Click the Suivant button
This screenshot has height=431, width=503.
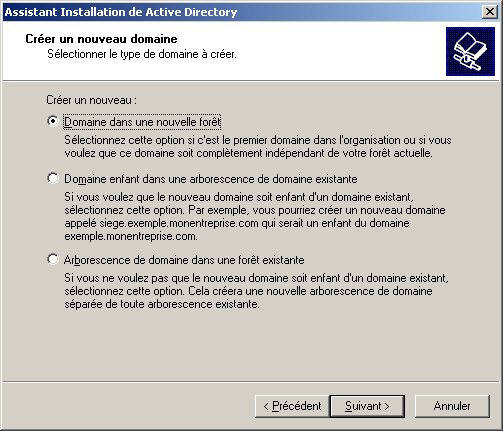(x=367, y=406)
